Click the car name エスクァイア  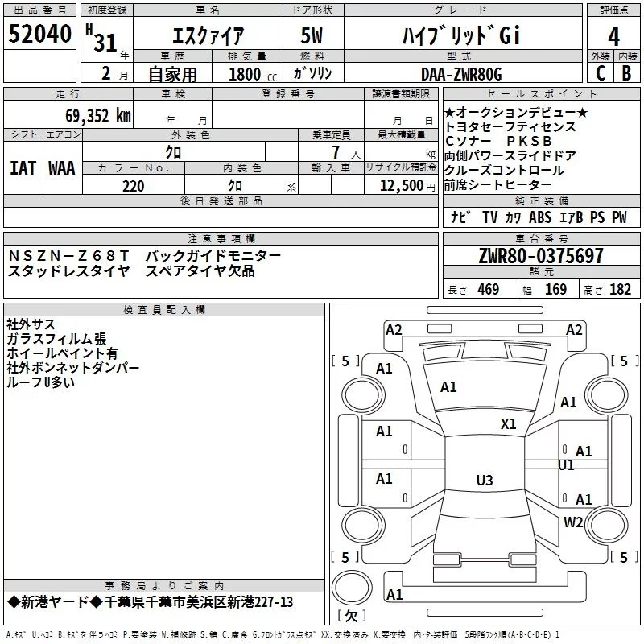click(208, 37)
